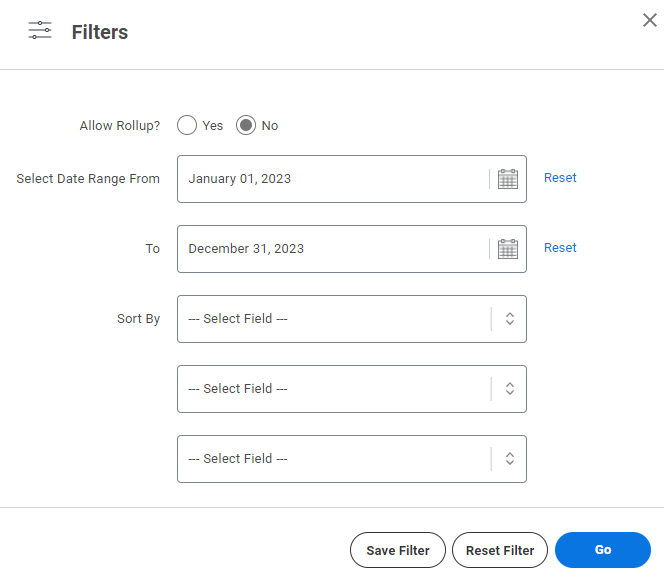Click the Filters sliders icon in header

coord(40,30)
